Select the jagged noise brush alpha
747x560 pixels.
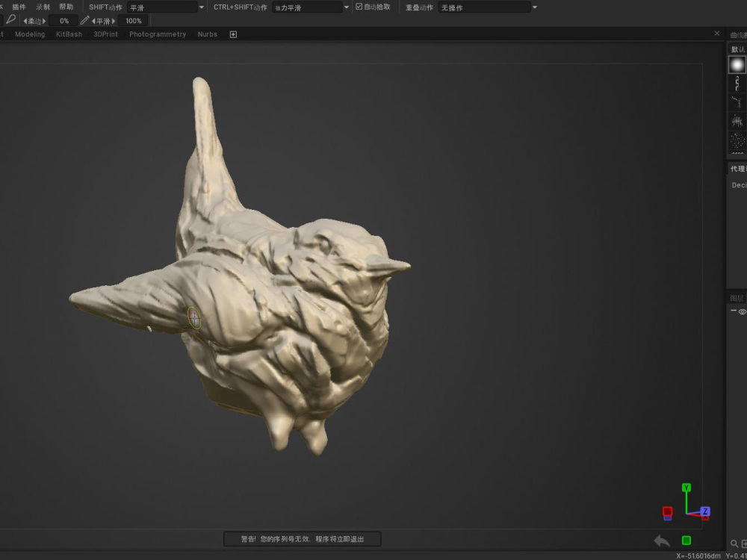tap(737, 121)
